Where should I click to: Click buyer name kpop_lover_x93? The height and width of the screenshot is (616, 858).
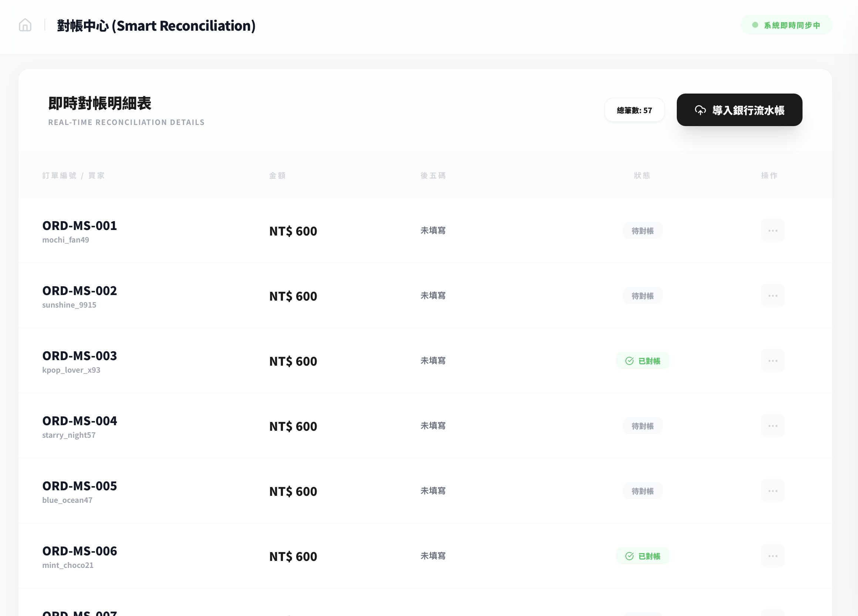[71, 370]
